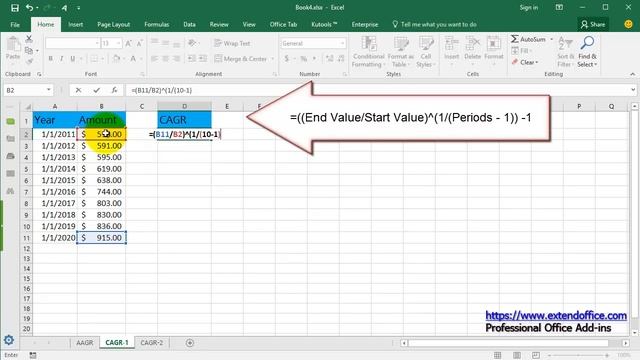The height and width of the screenshot is (360, 640).
Task: Click the Increase Decimal icon
Action: pyautogui.click(x=330, y=59)
